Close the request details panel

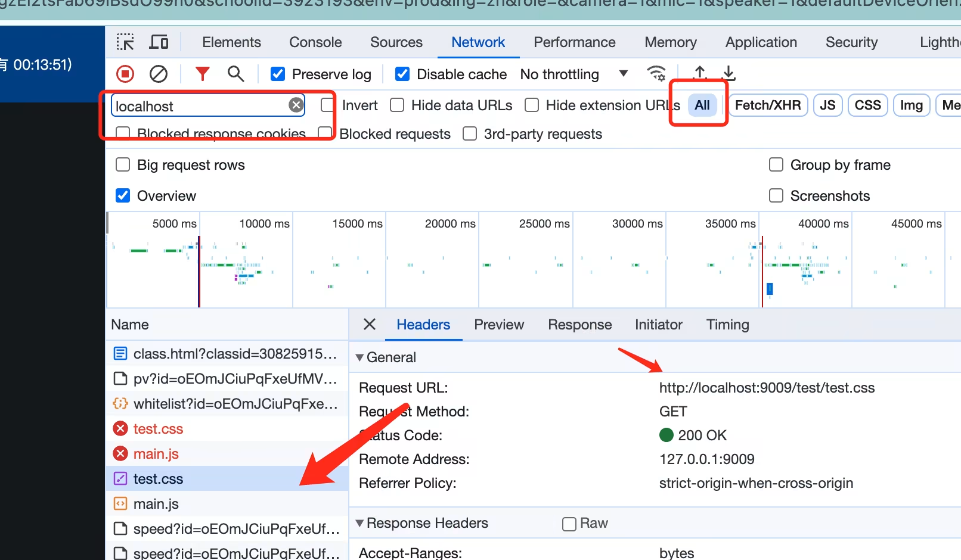[x=370, y=324]
